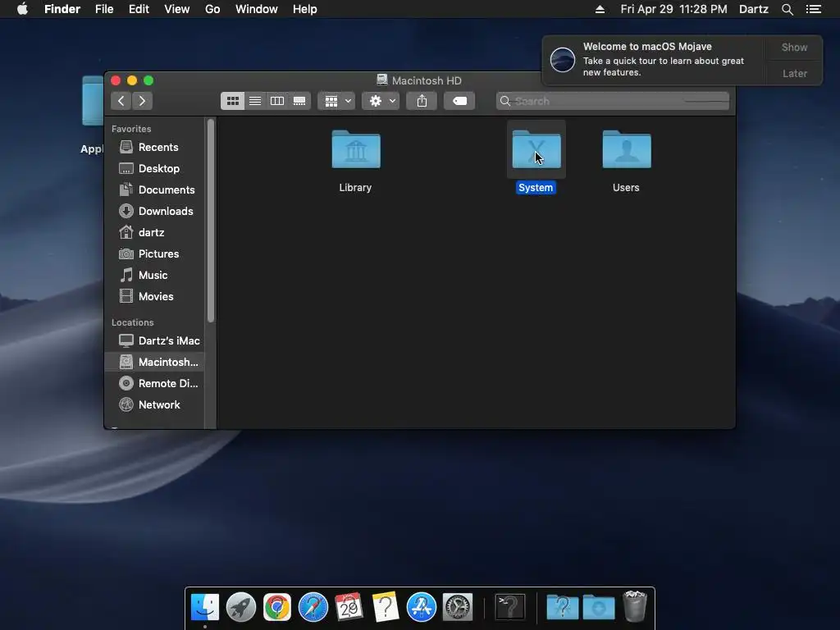The image size is (840, 630).
Task: Click Show on Mojave notification
Action: tap(794, 47)
